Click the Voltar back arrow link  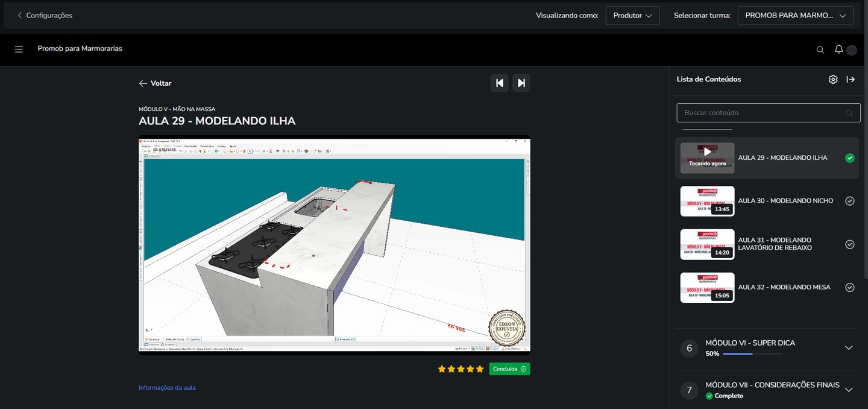coord(155,83)
